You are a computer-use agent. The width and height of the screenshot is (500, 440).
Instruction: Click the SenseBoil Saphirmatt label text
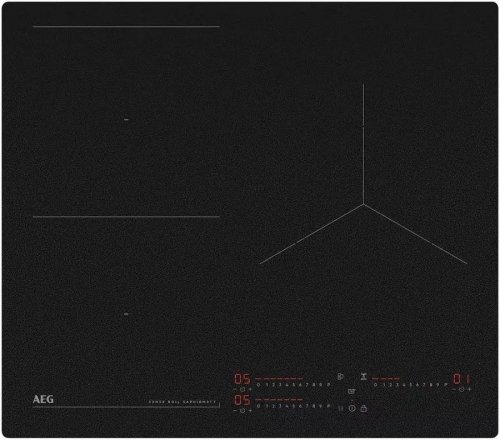(182, 402)
